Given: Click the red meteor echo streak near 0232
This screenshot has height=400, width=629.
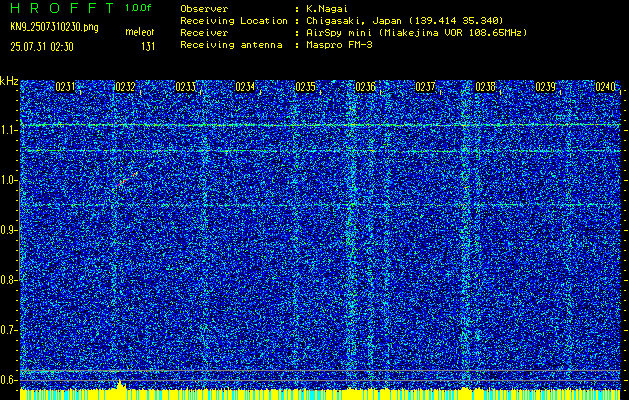Looking at the screenshot, I should [128, 179].
